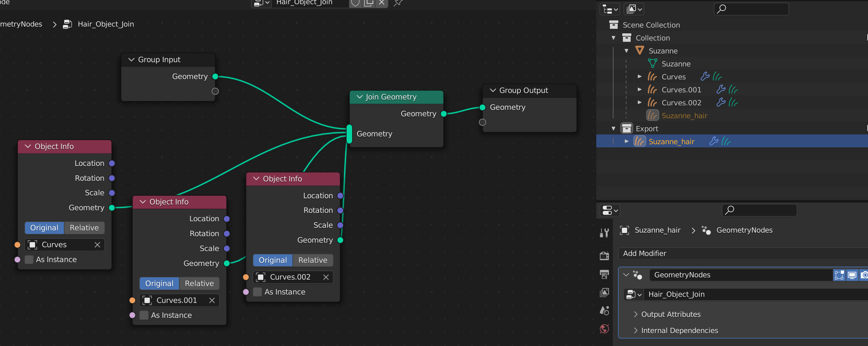Enable As Instance on the Curves.002 node

[x=258, y=292]
